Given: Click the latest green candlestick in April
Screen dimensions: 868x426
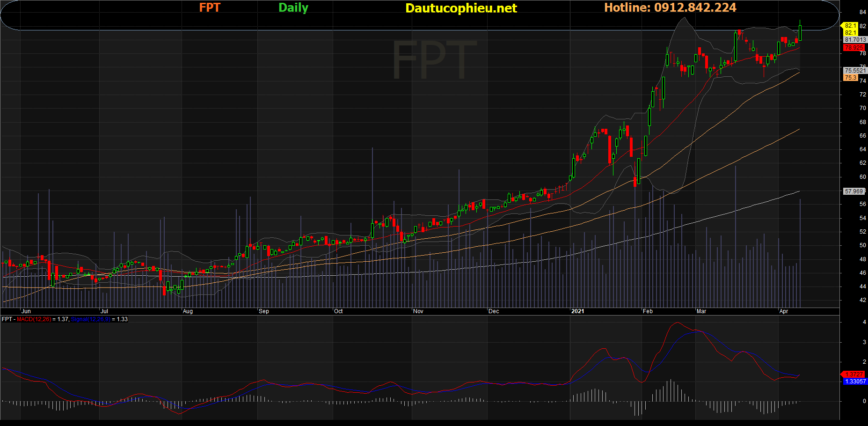Looking at the screenshot, I should (800, 32).
